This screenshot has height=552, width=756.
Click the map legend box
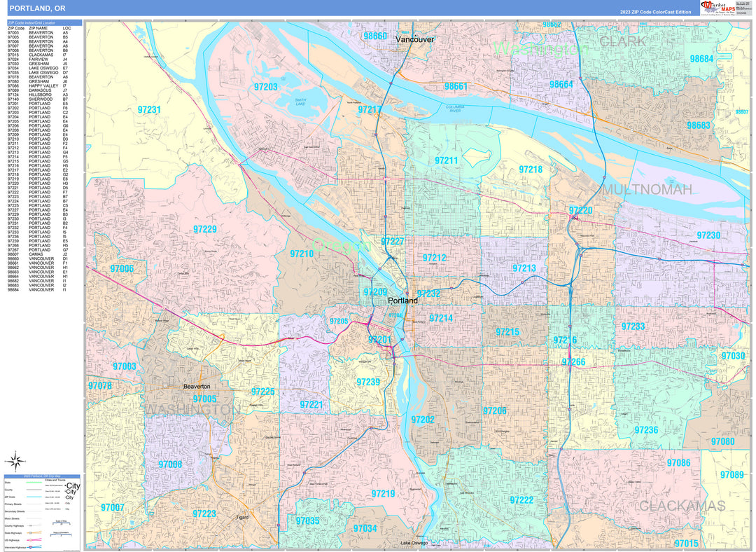point(42,511)
